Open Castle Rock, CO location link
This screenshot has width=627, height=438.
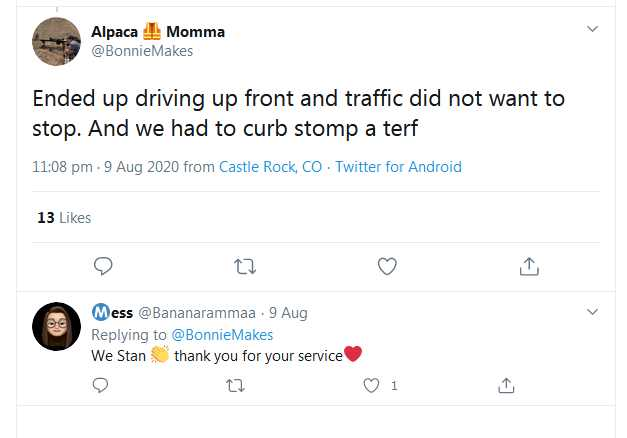(270, 167)
